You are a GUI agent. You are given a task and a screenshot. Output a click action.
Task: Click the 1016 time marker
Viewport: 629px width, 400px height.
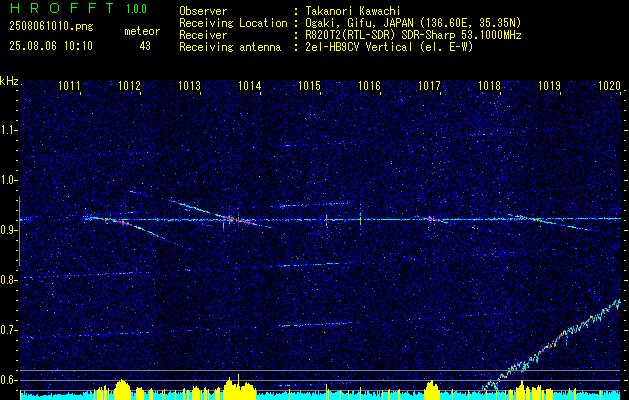click(x=369, y=85)
